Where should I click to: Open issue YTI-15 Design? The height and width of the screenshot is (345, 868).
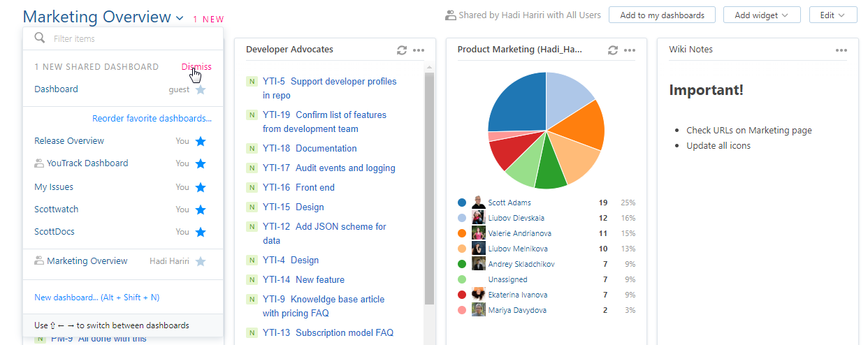click(294, 207)
